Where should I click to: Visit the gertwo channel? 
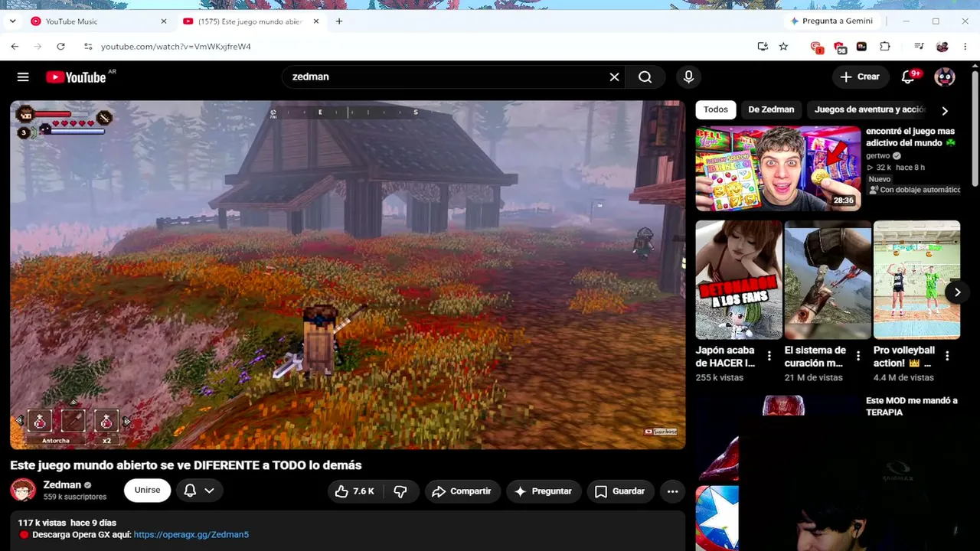878,155
